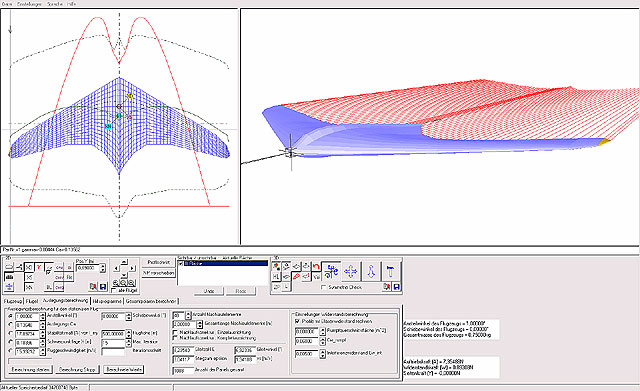This screenshot has height=391, width=640.
Task: Click the Anstellwinkel value spinner arrows
Action: [x=42, y=317]
